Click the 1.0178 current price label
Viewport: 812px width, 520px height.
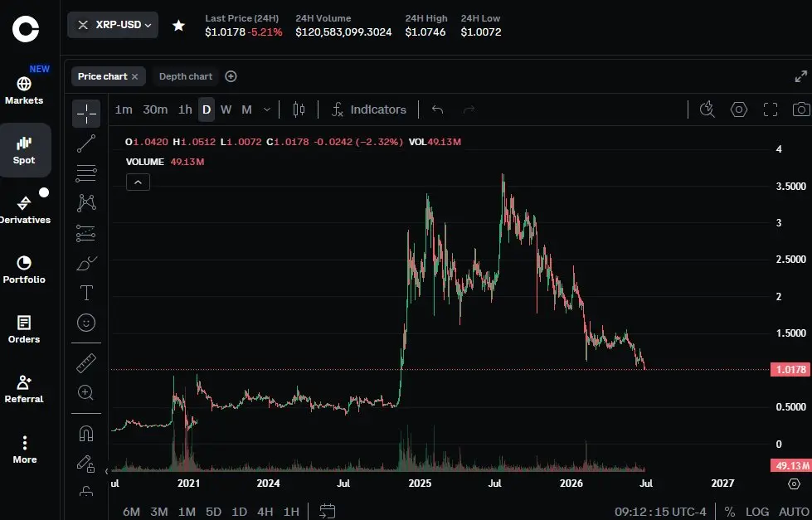[790, 369]
